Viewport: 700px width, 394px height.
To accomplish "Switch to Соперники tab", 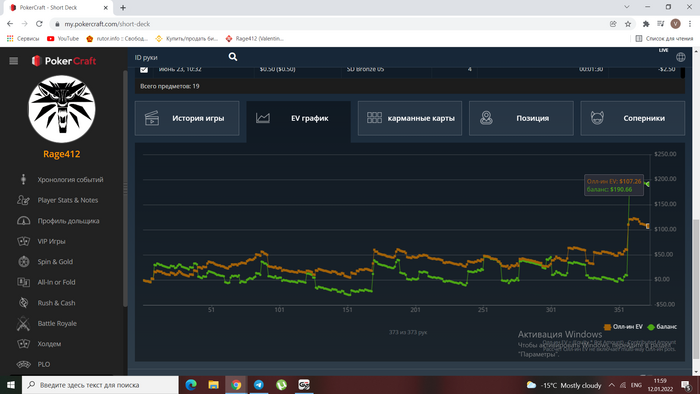I will 633,118.
